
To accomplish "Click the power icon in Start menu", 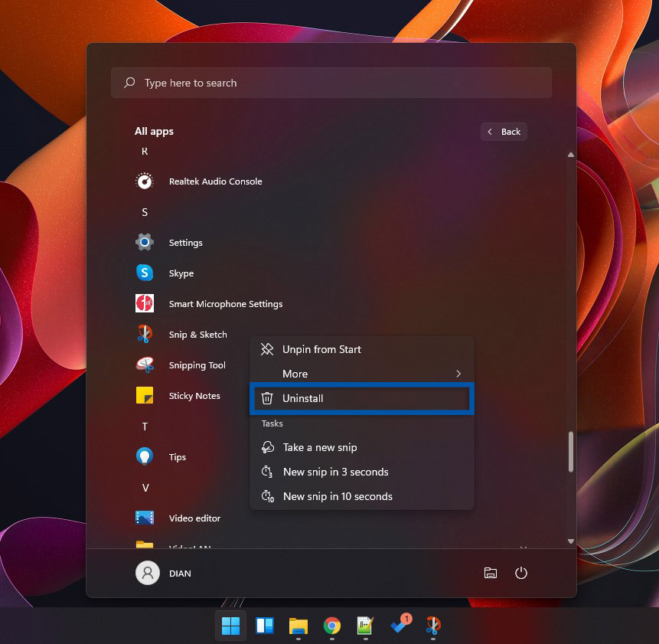I will click(521, 573).
